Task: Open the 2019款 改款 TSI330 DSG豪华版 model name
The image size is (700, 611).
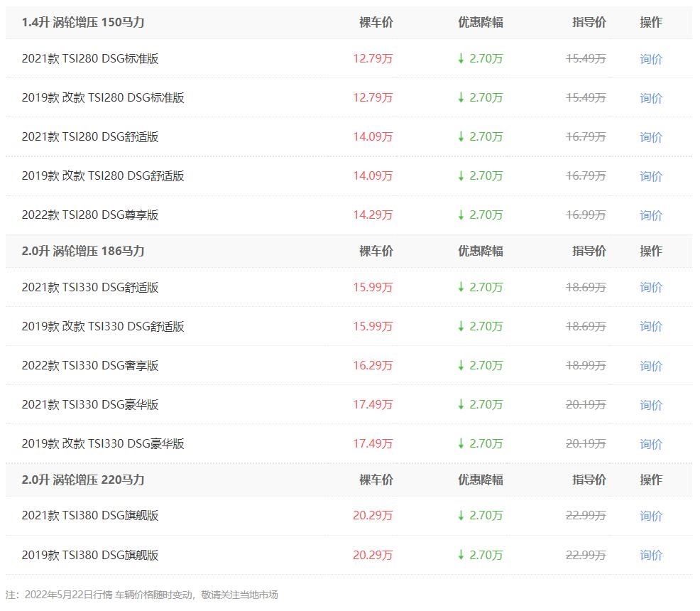Action: click(103, 444)
